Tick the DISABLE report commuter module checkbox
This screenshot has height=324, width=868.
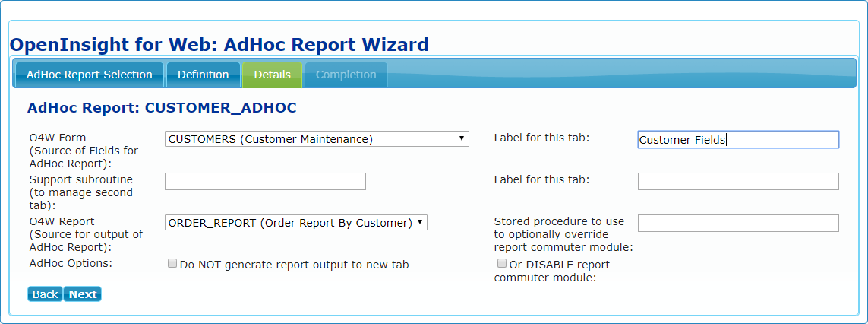click(501, 263)
